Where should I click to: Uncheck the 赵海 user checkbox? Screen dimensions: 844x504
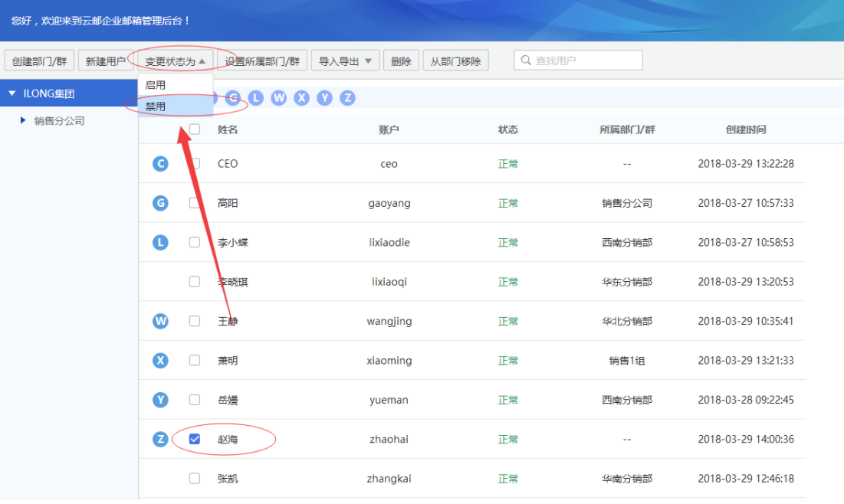click(x=195, y=439)
